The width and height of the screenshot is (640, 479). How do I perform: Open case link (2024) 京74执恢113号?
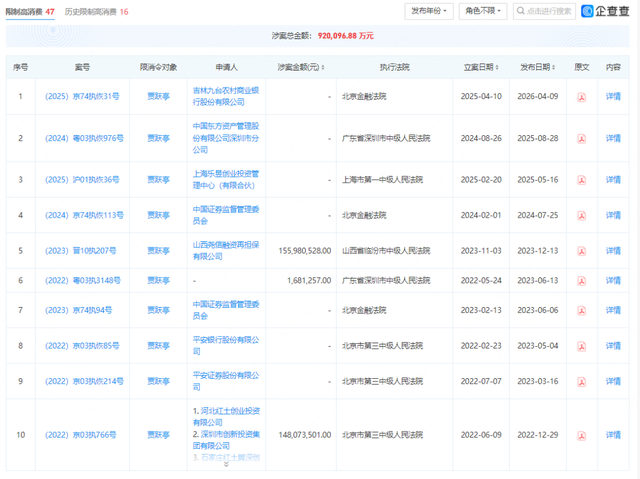(84, 215)
